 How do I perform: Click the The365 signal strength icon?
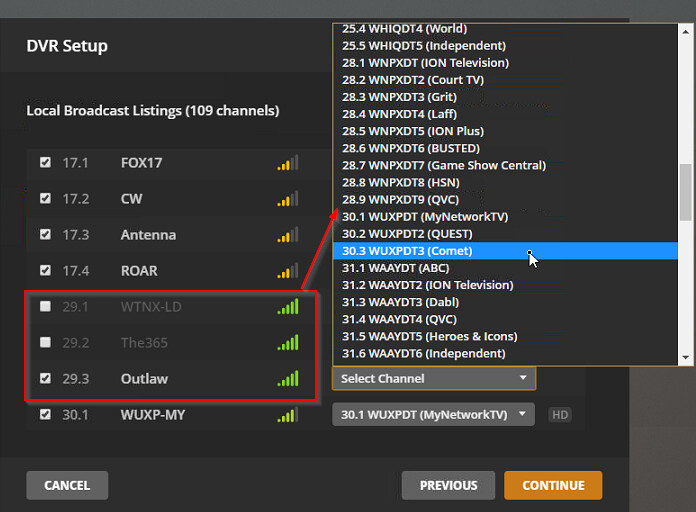pos(288,342)
